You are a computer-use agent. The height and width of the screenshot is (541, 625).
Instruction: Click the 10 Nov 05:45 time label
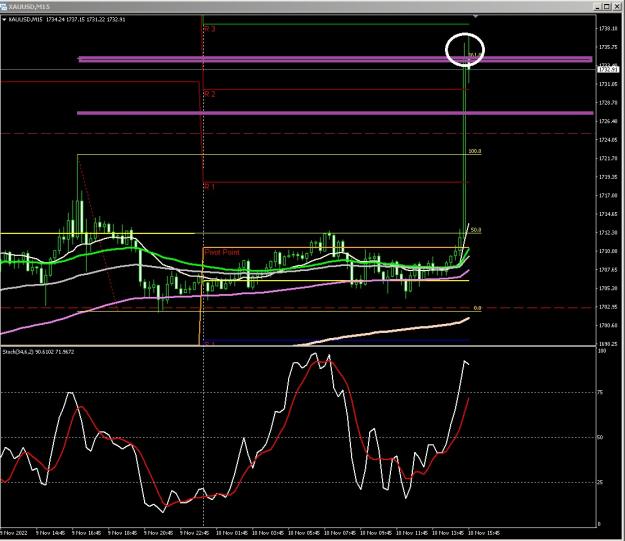point(304,533)
